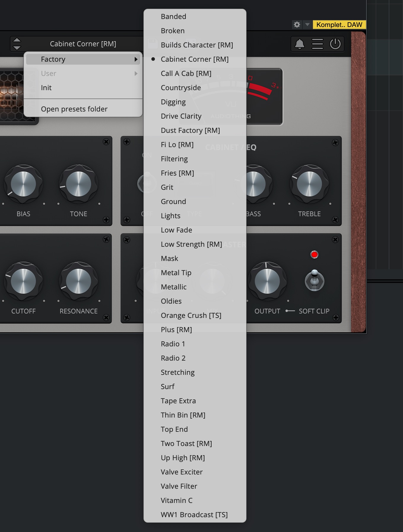This screenshot has width=403, height=532.
Task: Toggle the plugin power bypass button
Action: [x=335, y=44]
